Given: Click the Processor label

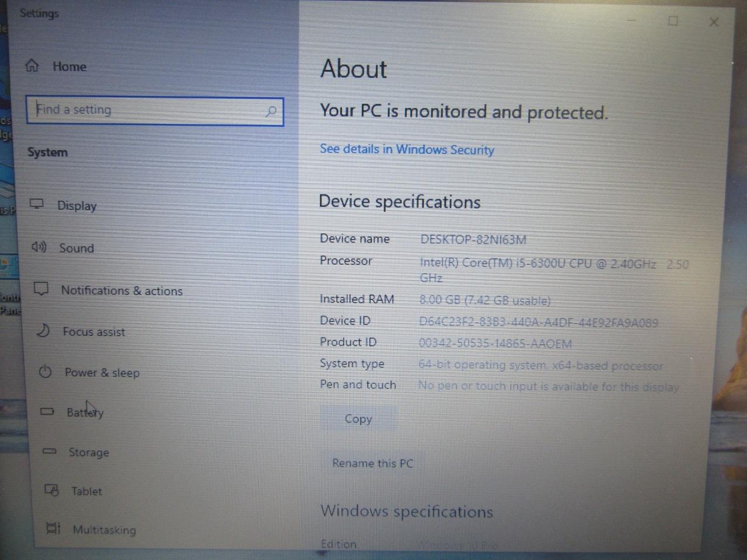Looking at the screenshot, I should pyautogui.click(x=345, y=261).
